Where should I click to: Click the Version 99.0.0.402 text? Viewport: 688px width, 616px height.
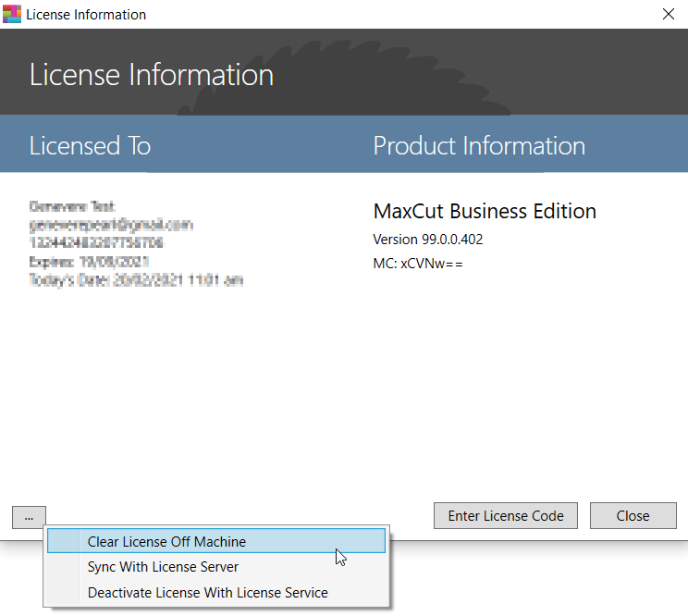tap(427, 240)
